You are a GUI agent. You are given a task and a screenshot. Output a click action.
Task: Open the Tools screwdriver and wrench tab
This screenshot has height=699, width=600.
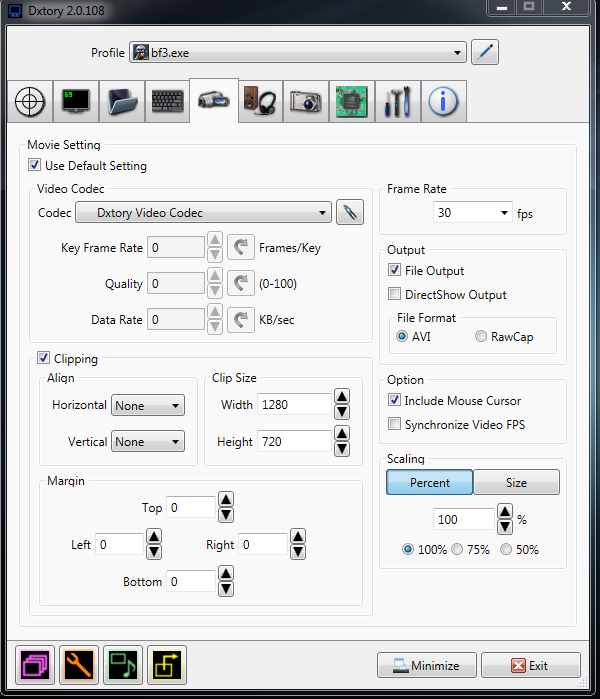[x=398, y=102]
